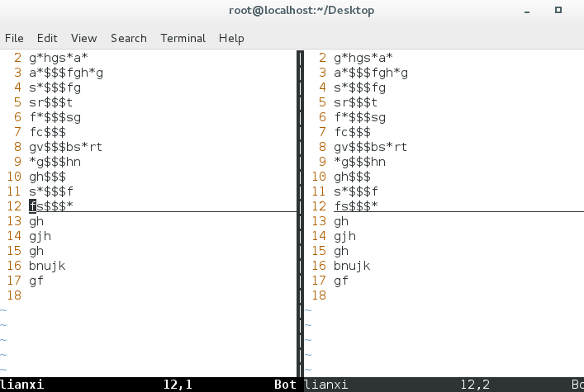This screenshot has width=584, height=392.
Task: Click line 16 'bnujk' in right pane
Action: tap(352, 266)
